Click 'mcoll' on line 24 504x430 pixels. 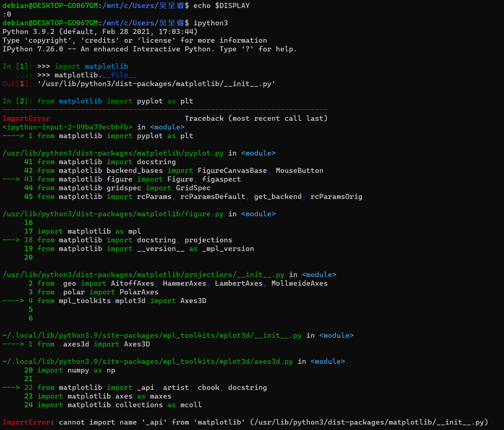[191, 405]
